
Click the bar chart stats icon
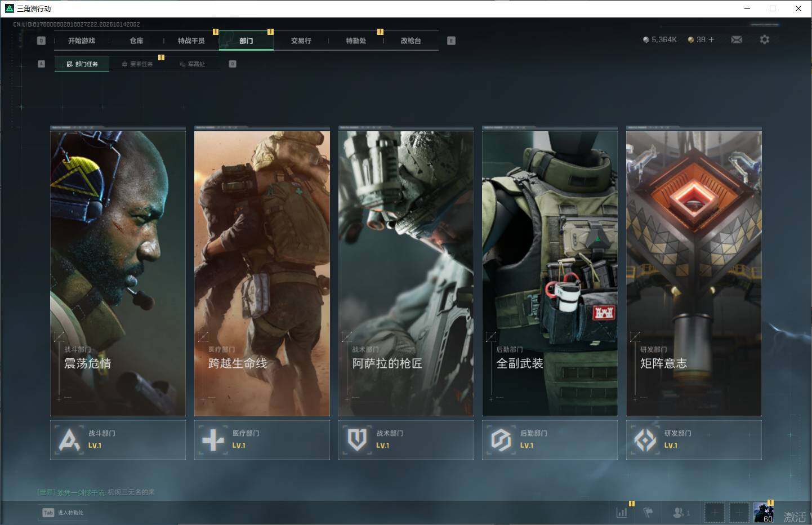pos(622,512)
